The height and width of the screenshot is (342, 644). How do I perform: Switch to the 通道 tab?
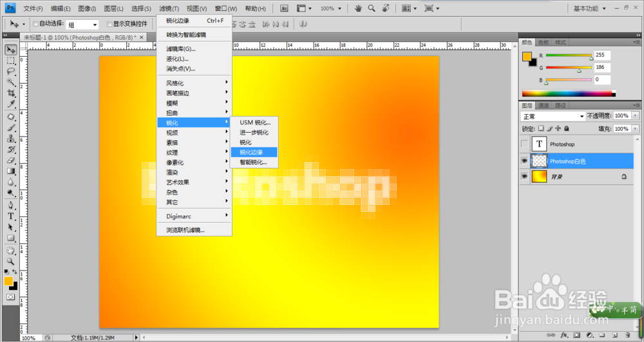coord(544,106)
